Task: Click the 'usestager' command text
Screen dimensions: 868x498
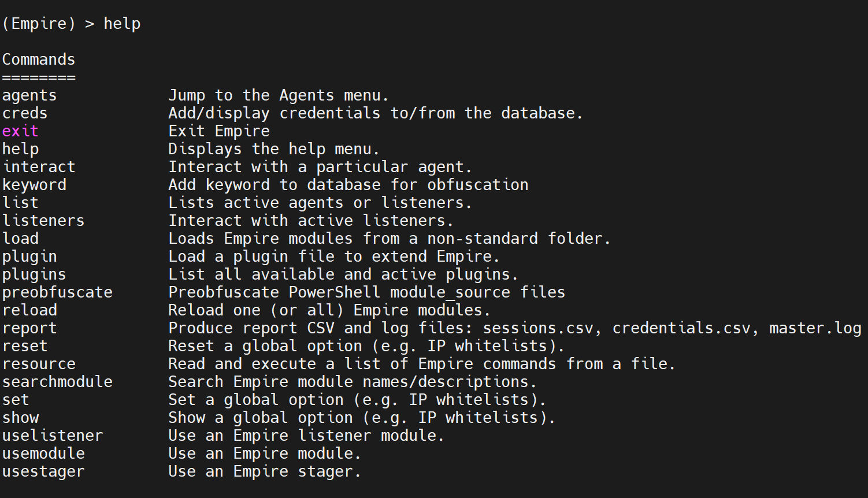Action: tap(43, 471)
